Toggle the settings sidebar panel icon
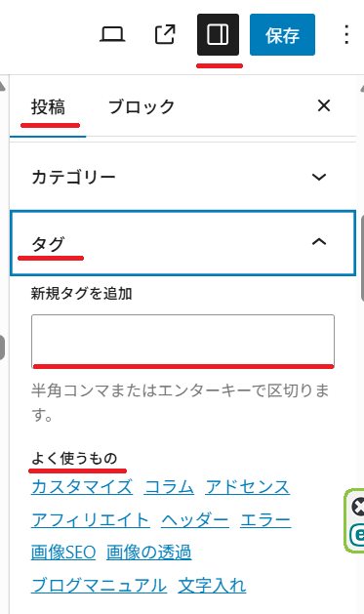Viewport: 364px width, 614px height. coord(218,34)
